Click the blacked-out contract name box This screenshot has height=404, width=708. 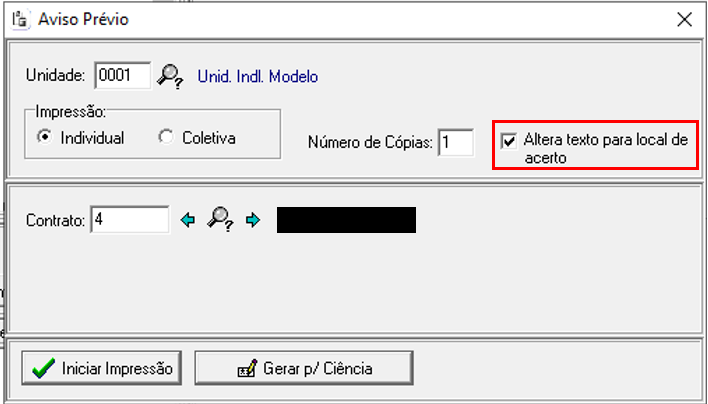click(346, 220)
